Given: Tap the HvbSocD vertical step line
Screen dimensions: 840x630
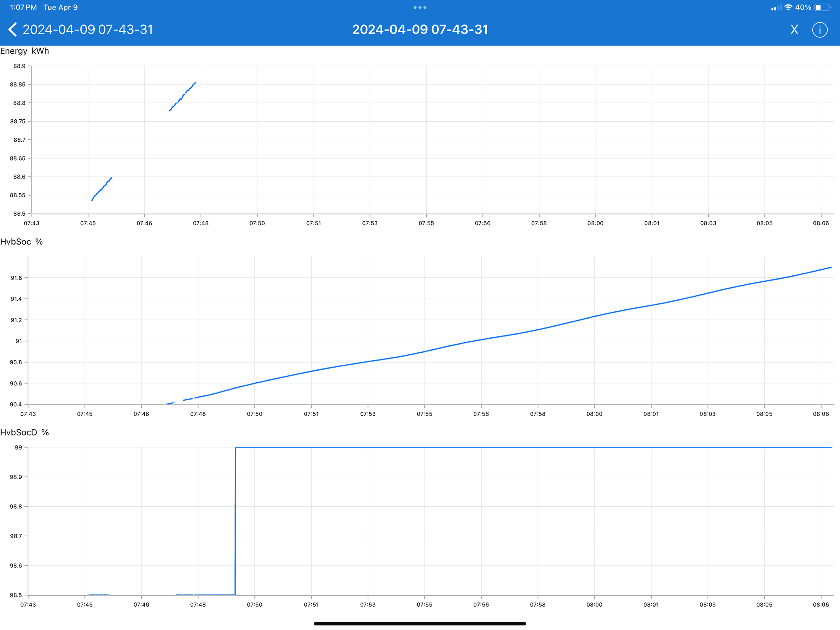Looking at the screenshot, I should tap(235, 520).
